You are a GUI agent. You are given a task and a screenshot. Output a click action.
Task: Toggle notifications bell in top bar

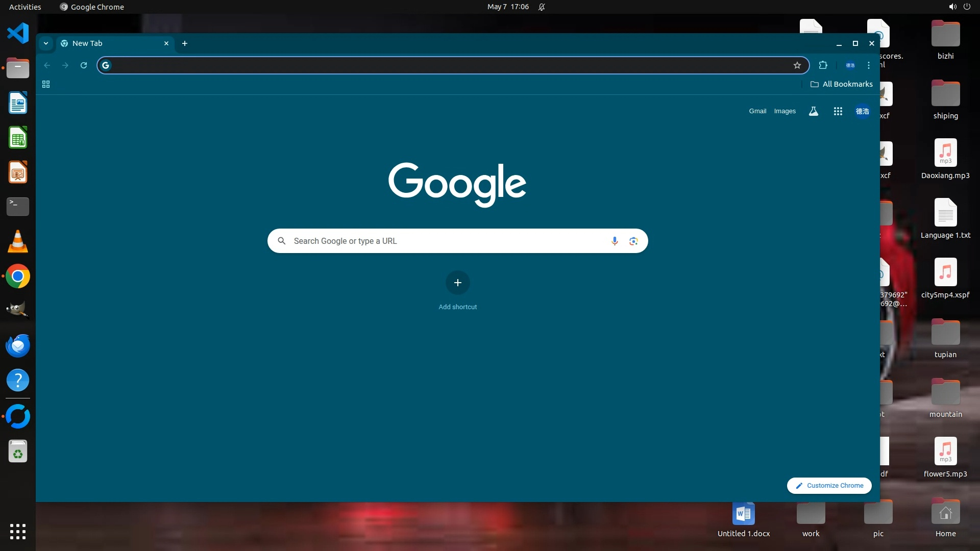pos(542,7)
